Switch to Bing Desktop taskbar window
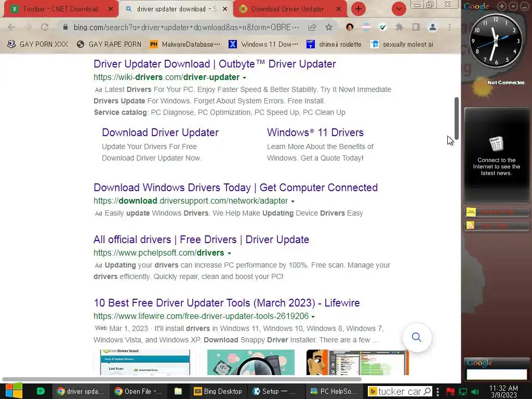The image size is (532, 399). pos(218,391)
